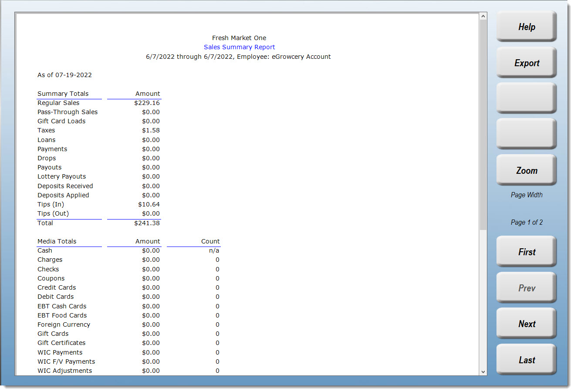
Task: Click the EBT Food Cards row
Action: (62, 315)
